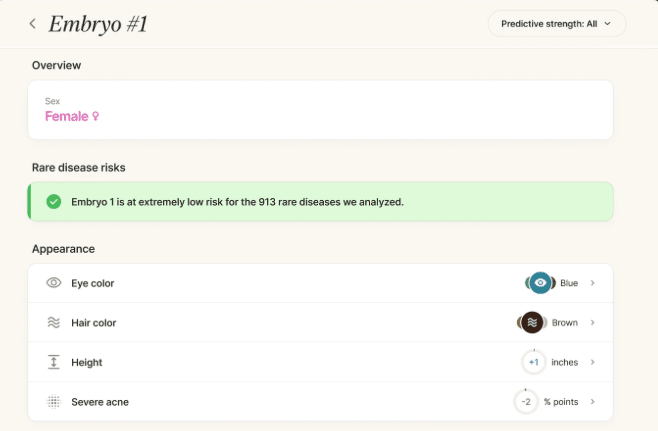Image resolution: width=658 pixels, height=431 pixels.
Task: Open the Severe acne trait label
Action: [x=100, y=402]
